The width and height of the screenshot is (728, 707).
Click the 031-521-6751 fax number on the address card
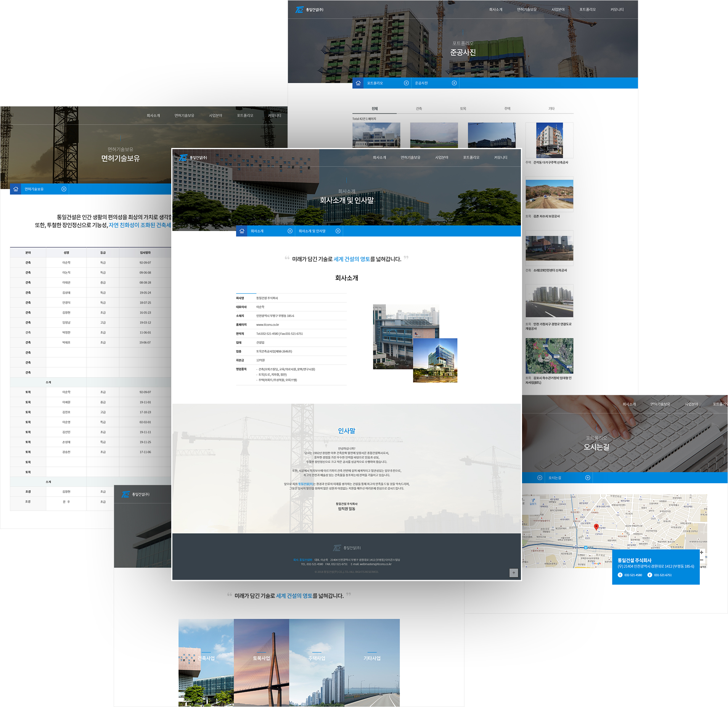coord(663,575)
